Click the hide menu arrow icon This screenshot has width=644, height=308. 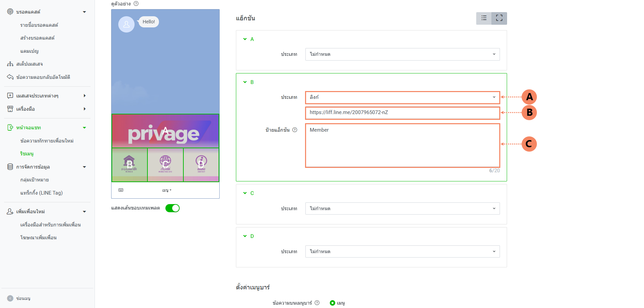[x=10, y=298]
